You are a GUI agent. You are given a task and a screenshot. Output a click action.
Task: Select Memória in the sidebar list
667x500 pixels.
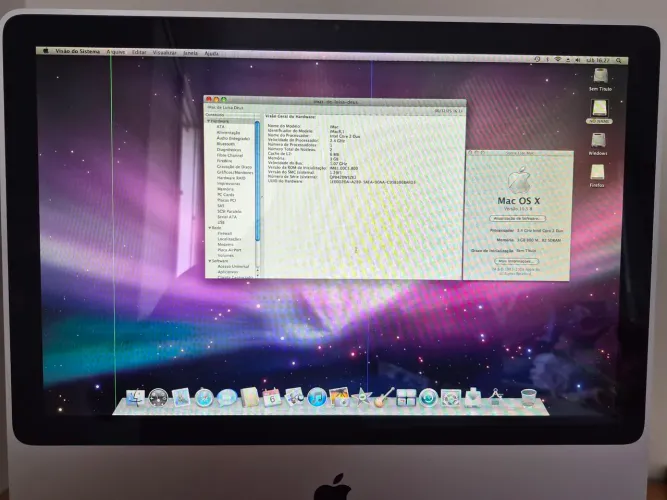tap(225, 189)
